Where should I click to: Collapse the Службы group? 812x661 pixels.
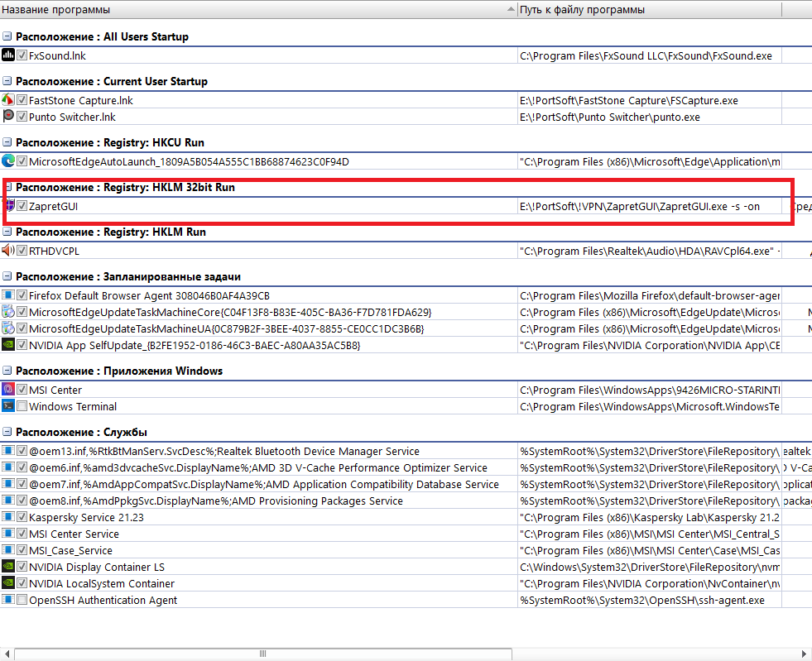click(7, 432)
